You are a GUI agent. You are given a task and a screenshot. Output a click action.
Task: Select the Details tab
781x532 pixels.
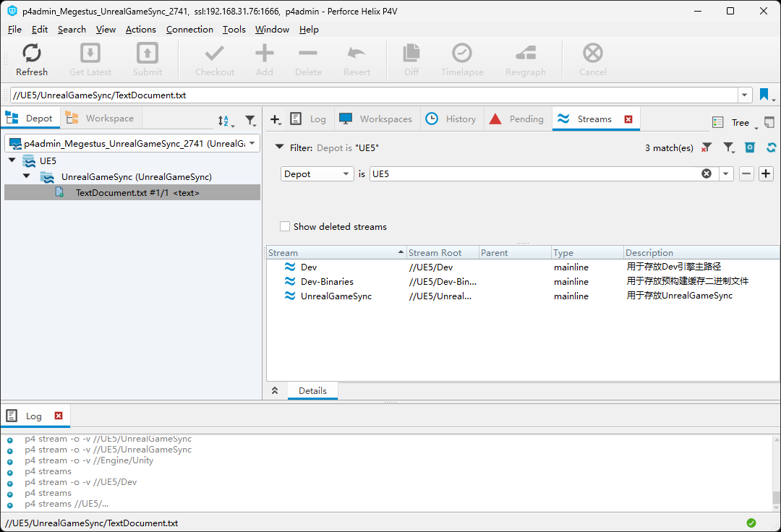point(312,390)
